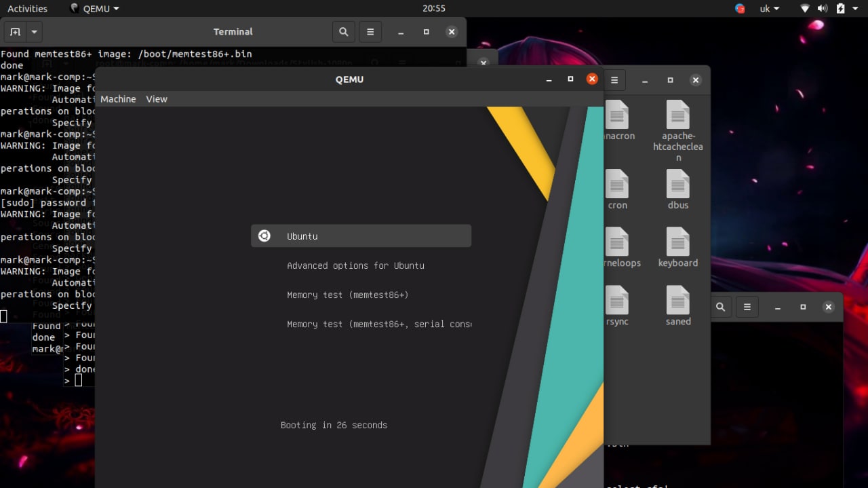868x488 pixels.
Task: Maximize the QEMU window
Action: point(570,79)
